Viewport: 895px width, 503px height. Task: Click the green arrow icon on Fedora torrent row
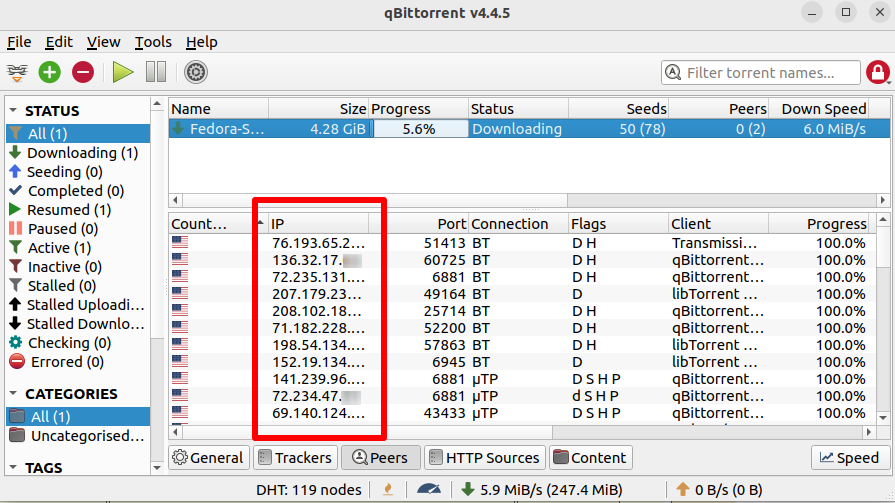pyautogui.click(x=179, y=128)
